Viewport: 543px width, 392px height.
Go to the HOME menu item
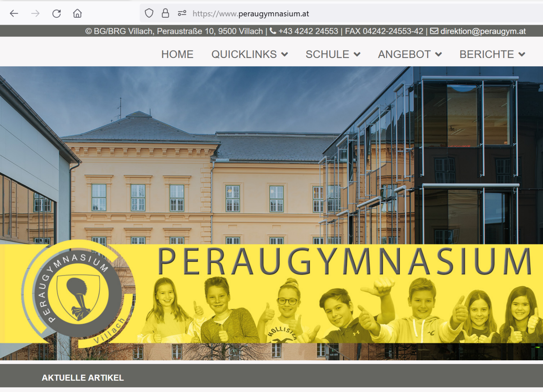coord(177,54)
